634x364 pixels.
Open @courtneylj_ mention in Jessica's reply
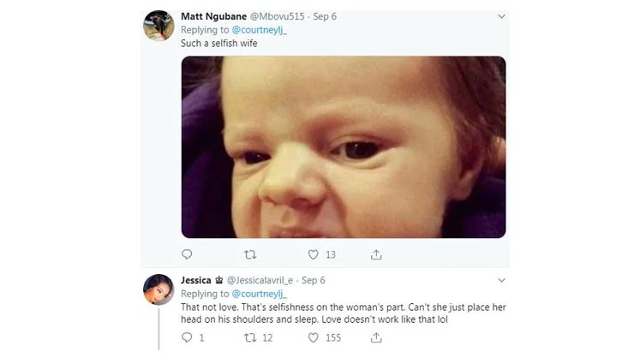pos(259,293)
